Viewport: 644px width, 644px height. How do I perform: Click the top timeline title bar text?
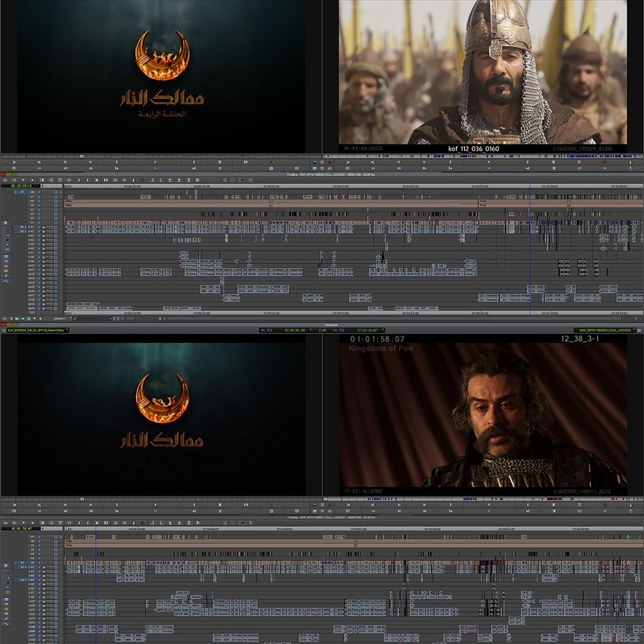point(330,175)
